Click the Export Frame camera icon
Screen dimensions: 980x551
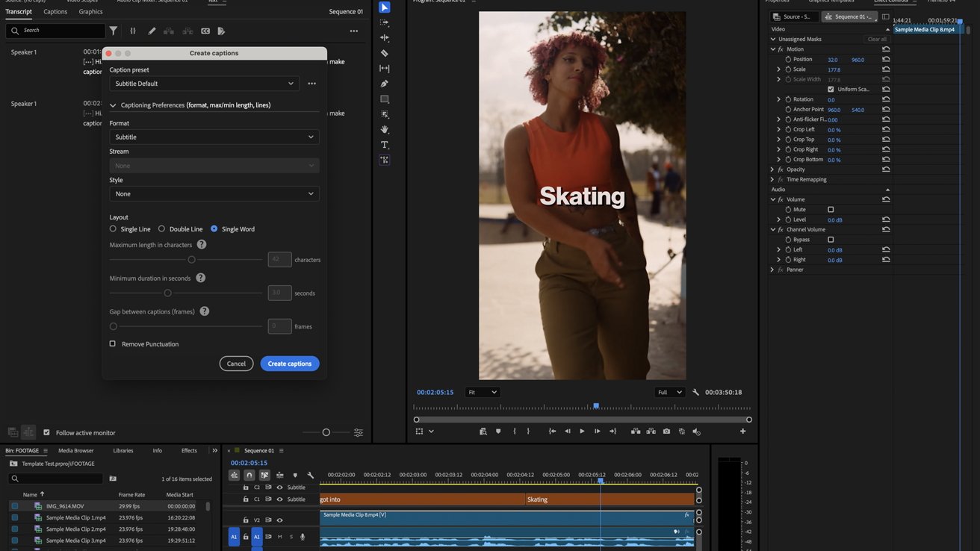click(x=666, y=432)
